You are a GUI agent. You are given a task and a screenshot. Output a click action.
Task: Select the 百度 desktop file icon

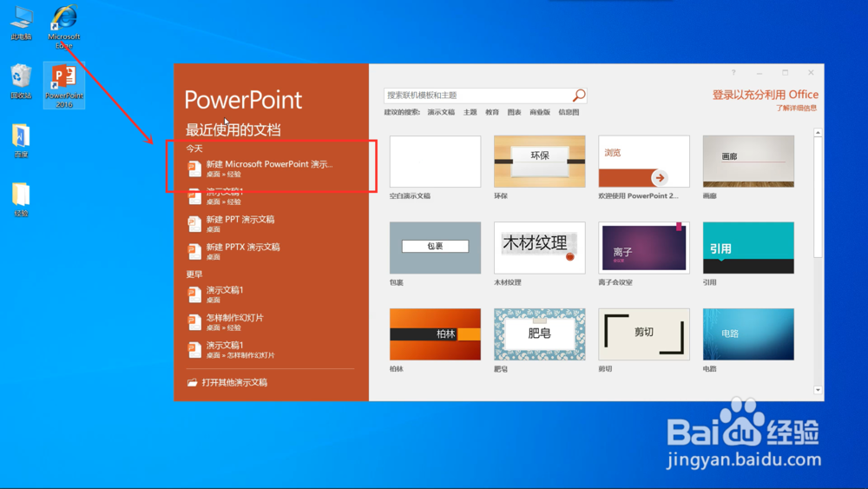(21, 141)
